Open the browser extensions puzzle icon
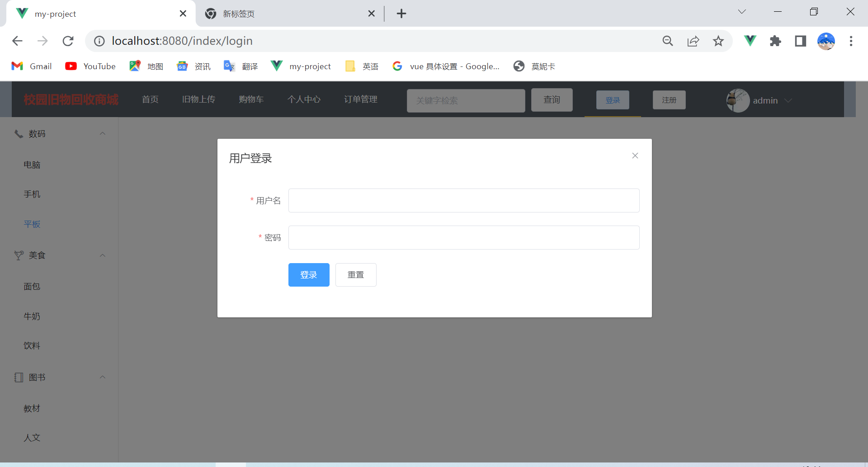Screen dimensions: 868x467 [x=775, y=41]
